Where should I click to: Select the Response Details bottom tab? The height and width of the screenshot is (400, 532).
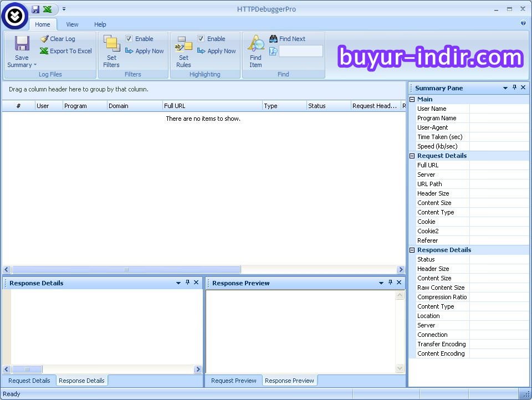point(81,381)
